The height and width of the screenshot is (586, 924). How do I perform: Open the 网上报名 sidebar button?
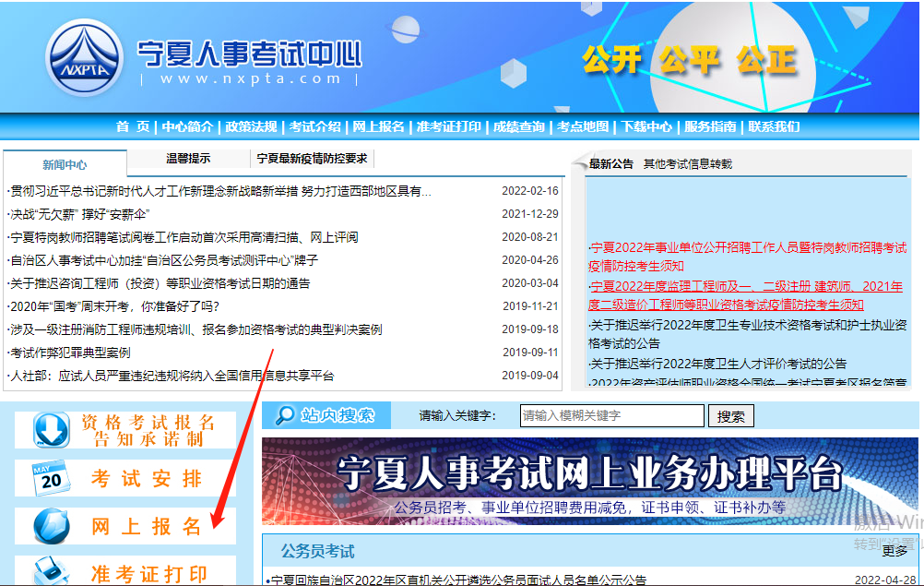pyautogui.click(x=125, y=526)
